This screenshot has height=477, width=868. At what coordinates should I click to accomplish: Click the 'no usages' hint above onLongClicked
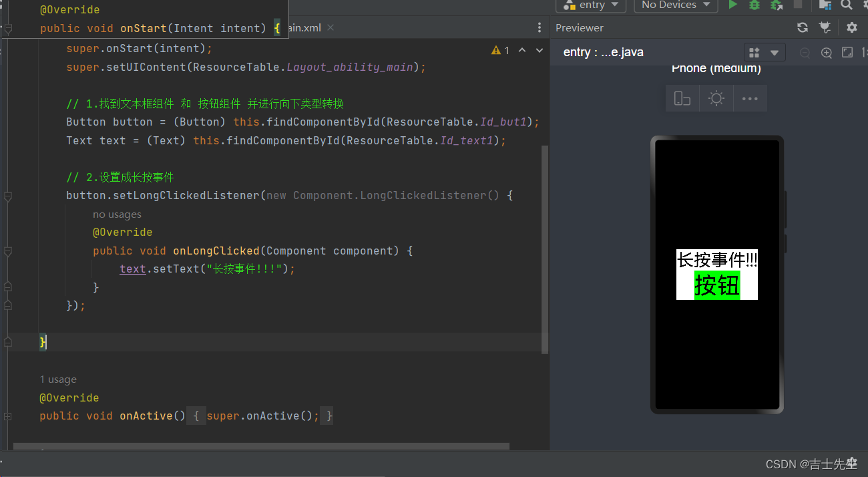pyautogui.click(x=117, y=214)
